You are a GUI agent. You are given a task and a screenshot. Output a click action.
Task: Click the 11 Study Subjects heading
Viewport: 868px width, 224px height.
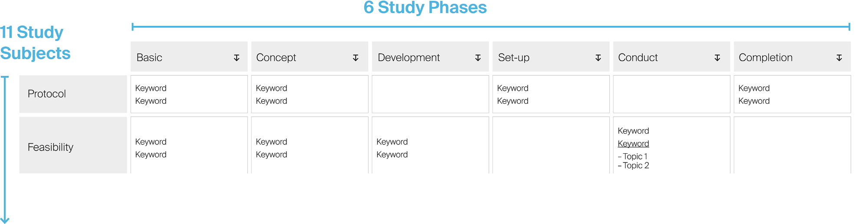(35, 43)
